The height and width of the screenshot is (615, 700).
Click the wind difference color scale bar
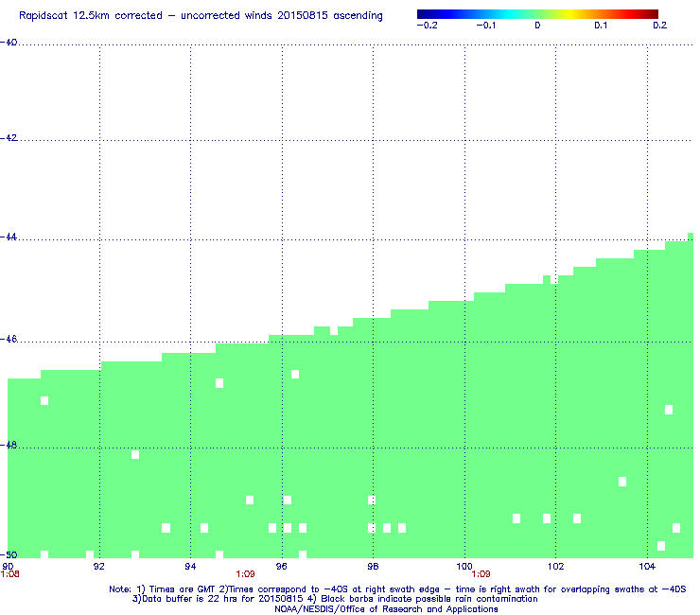(537, 14)
